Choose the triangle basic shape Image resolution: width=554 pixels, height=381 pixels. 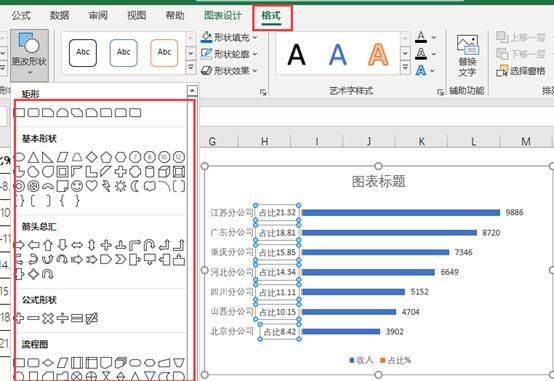click(x=33, y=157)
